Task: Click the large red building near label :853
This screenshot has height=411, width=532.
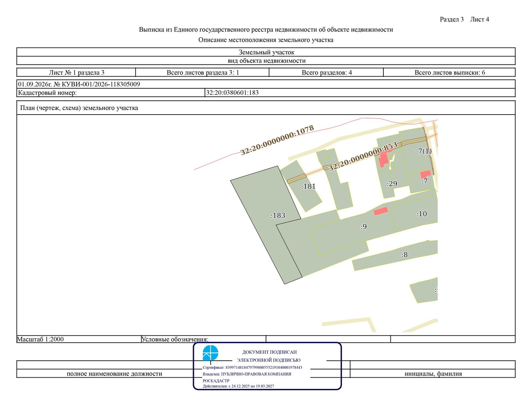Action: (384, 158)
